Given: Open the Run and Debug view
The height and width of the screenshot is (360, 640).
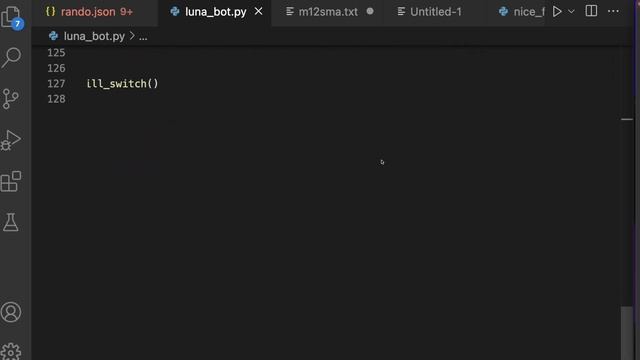Looking at the screenshot, I should [x=11, y=140].
